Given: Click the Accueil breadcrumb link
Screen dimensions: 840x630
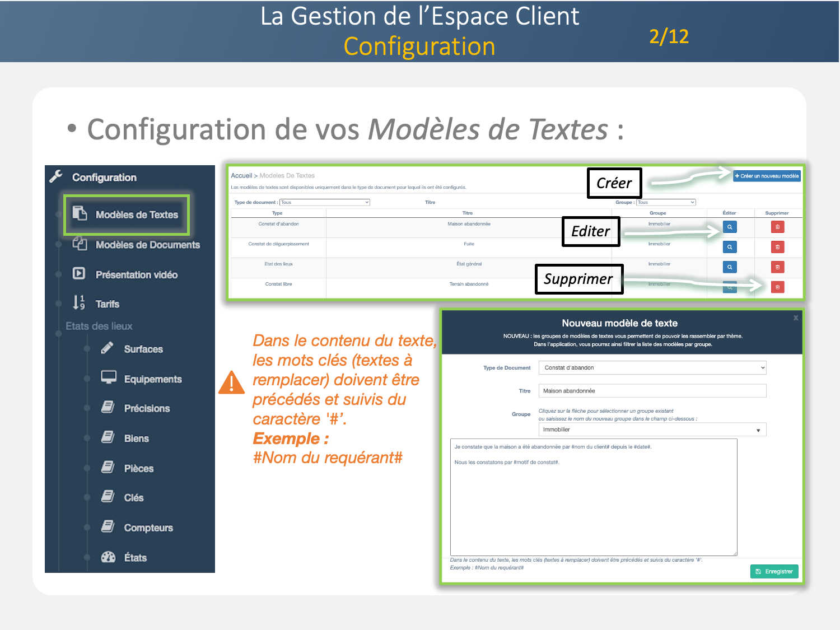Looking at the screenshot, I should [x=241, y=176].
